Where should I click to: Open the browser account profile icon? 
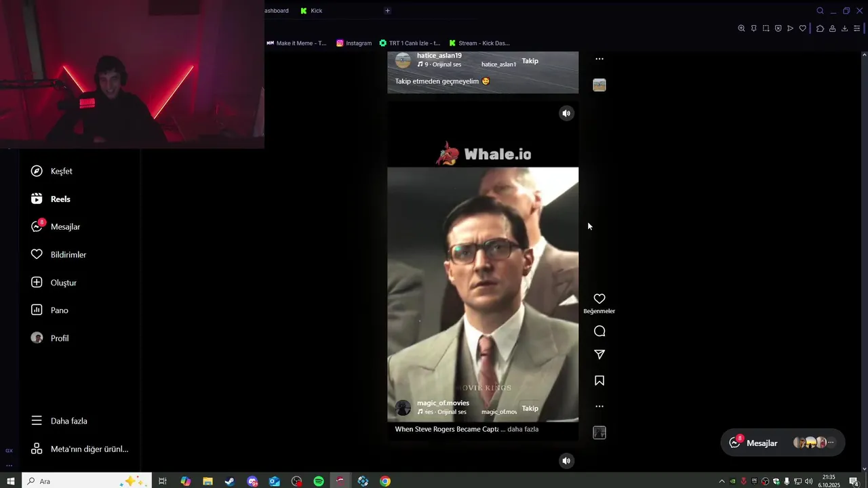coord(832,28)
